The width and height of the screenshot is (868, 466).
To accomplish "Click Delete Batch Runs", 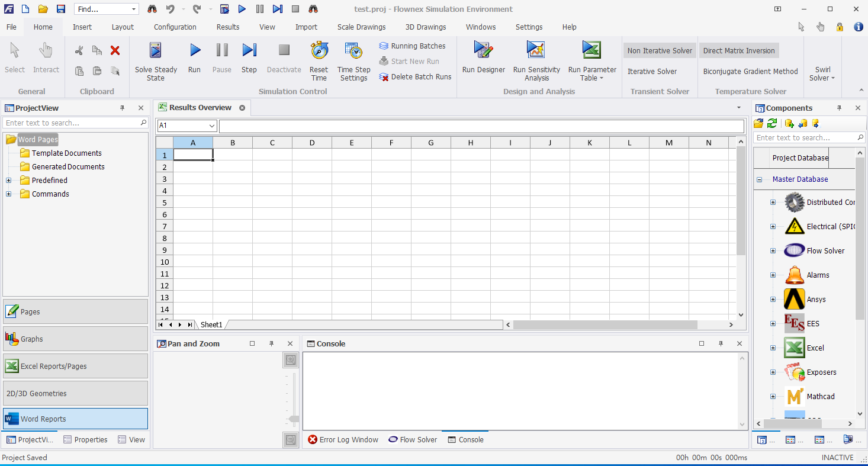I will click(x=415, y=77).
